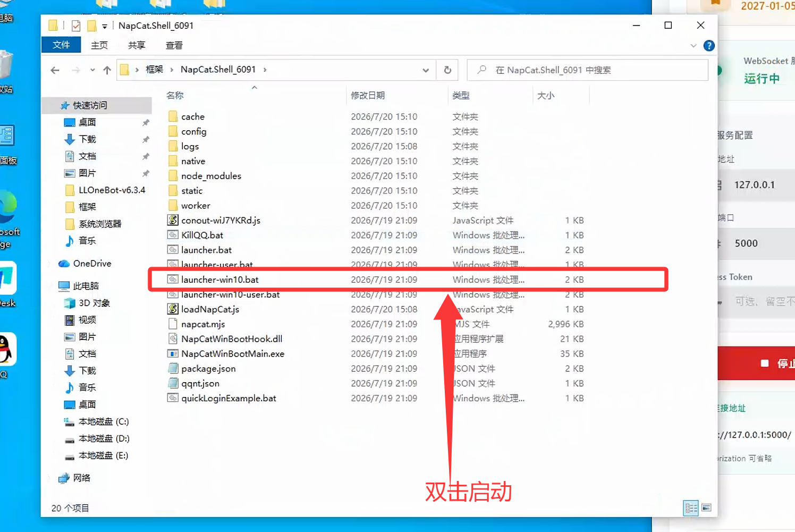This screenshot has width=795, height=532.
Task: Switch to large icons view layout
Action: [x=706, y=508]
